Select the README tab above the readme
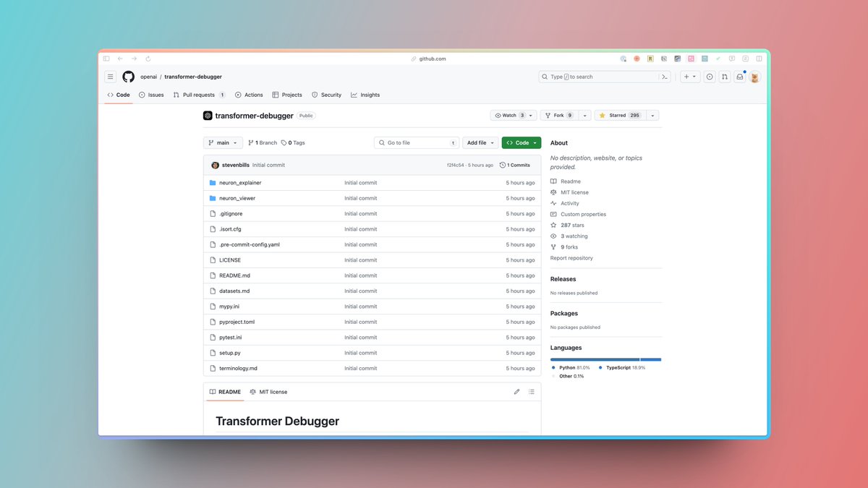Viewport: 868px width, 488px height. click(225, 392)
